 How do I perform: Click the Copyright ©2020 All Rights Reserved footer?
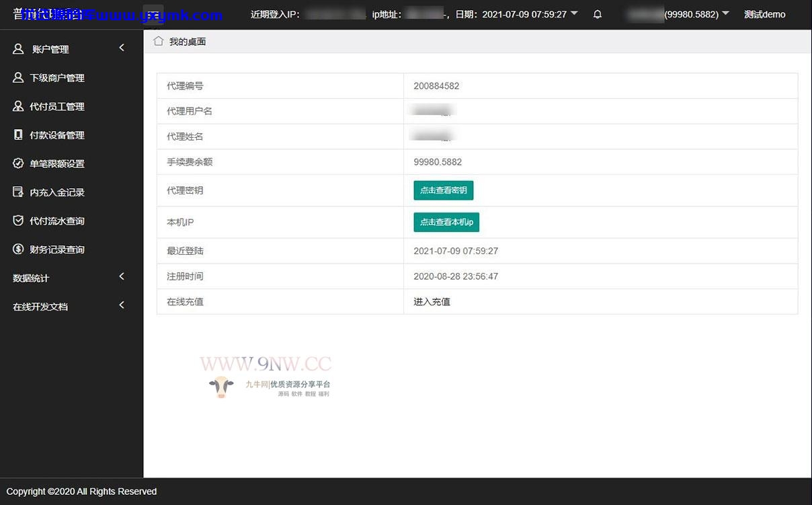click(x=81, y=492)
